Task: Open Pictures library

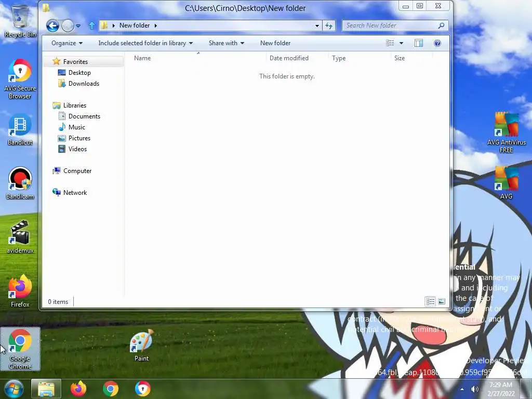Action: click(x=79, y=138)
